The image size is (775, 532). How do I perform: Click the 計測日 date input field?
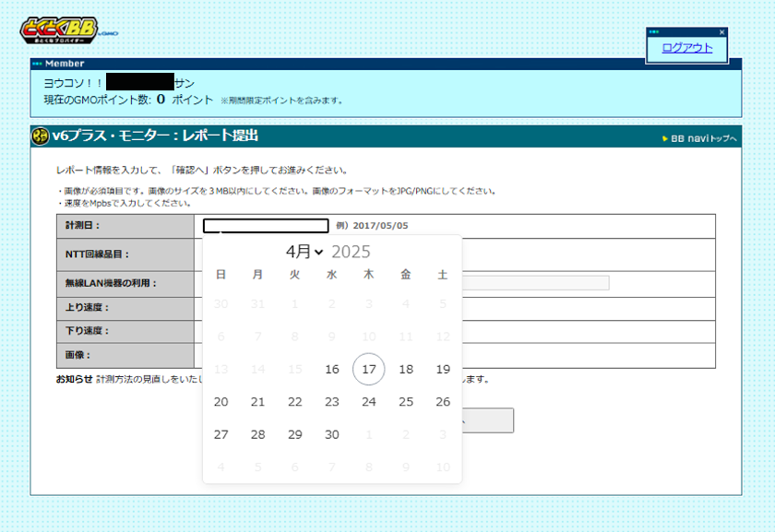266,225
